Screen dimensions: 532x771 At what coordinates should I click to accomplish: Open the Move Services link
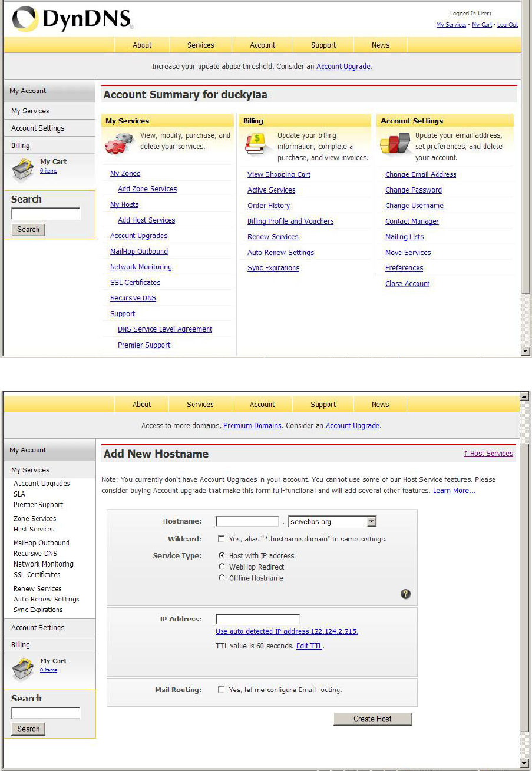tap(408, 252)
